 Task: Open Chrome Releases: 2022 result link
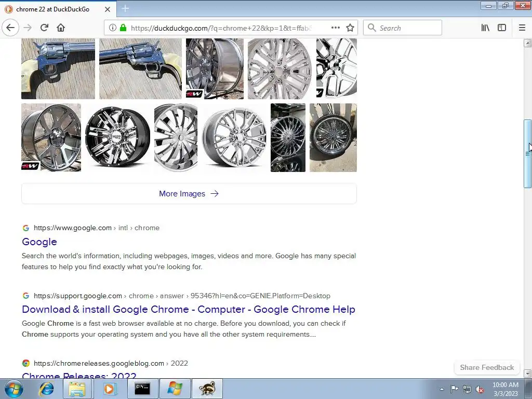[79, 375]
